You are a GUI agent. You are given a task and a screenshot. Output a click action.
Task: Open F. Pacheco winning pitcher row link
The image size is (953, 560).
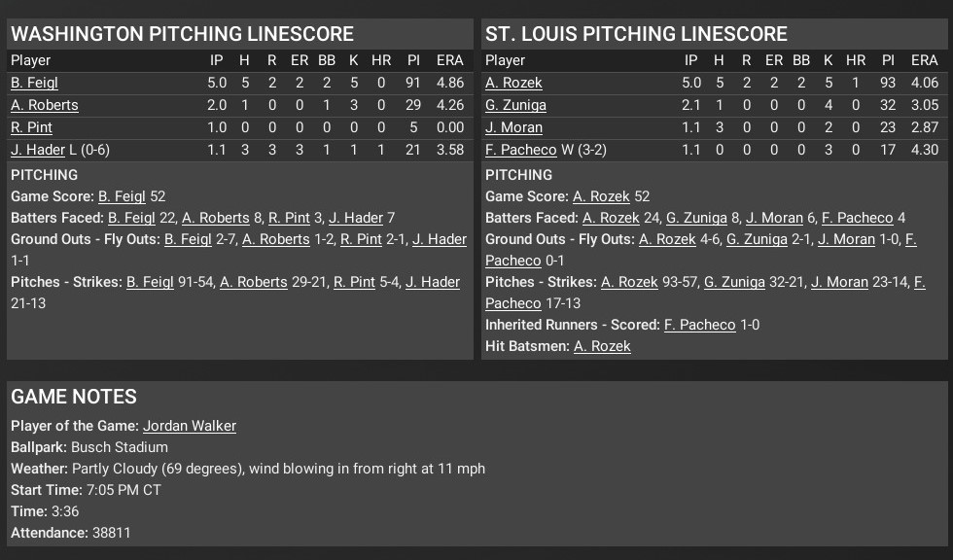[x=521, y=150]
